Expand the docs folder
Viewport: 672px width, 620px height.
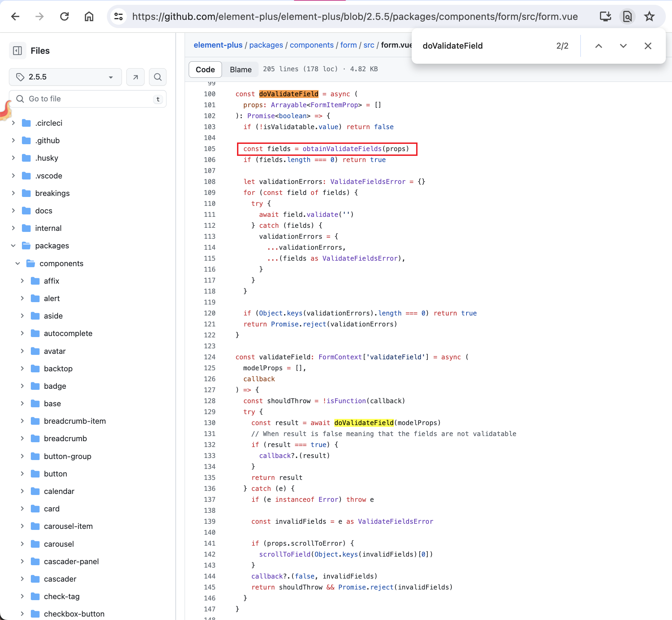coord(13,211)
